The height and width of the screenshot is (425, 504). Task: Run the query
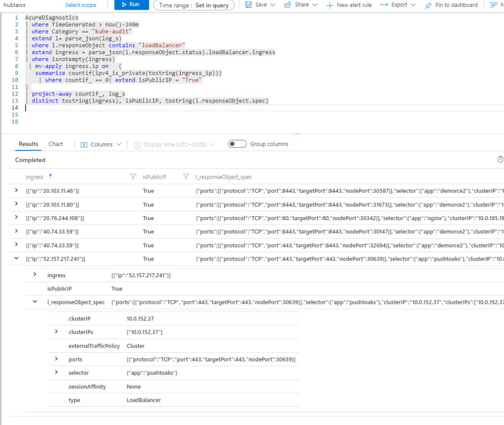(131, 5)
